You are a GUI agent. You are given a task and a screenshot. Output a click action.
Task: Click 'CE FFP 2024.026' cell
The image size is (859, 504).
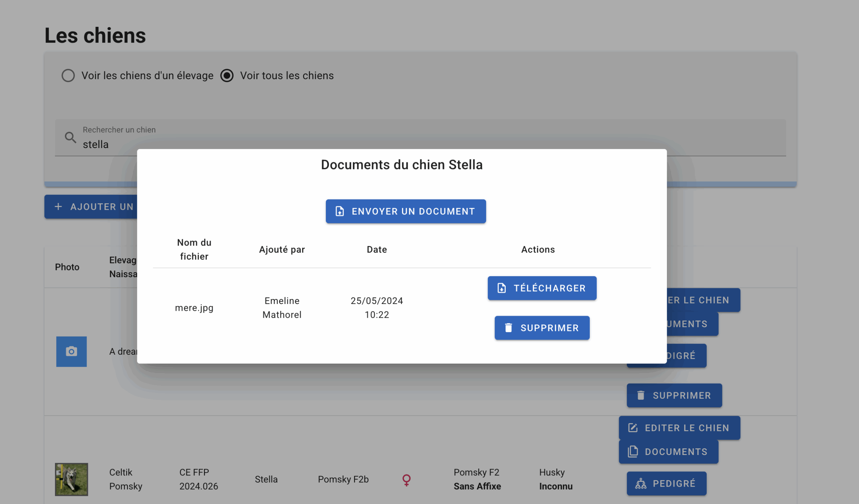point(198,479)
